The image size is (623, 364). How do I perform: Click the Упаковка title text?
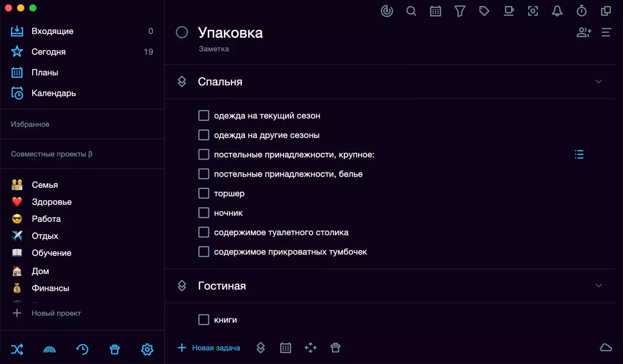coord(230,32)
